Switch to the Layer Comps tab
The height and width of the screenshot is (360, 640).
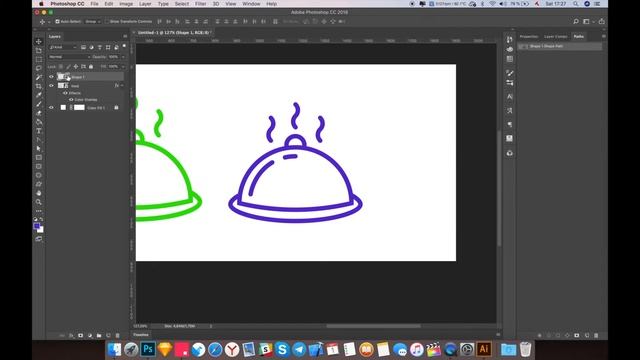[x=556, y=37]
